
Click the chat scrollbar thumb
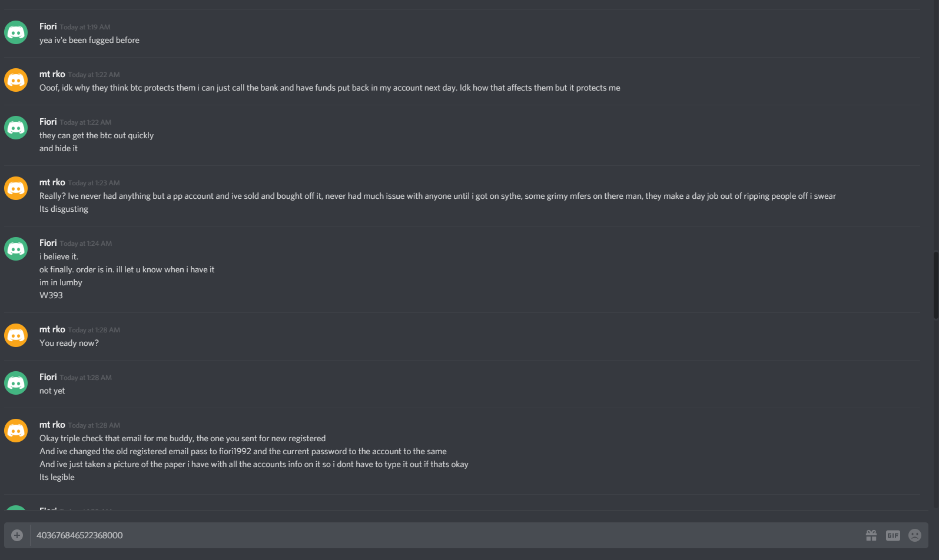point(935,285)
